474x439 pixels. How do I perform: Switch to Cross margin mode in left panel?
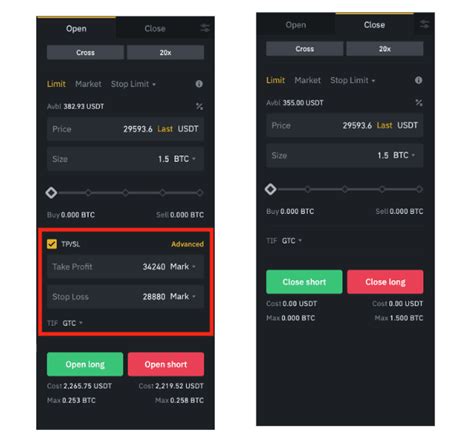pyautogui.click(x=85, y=52)
